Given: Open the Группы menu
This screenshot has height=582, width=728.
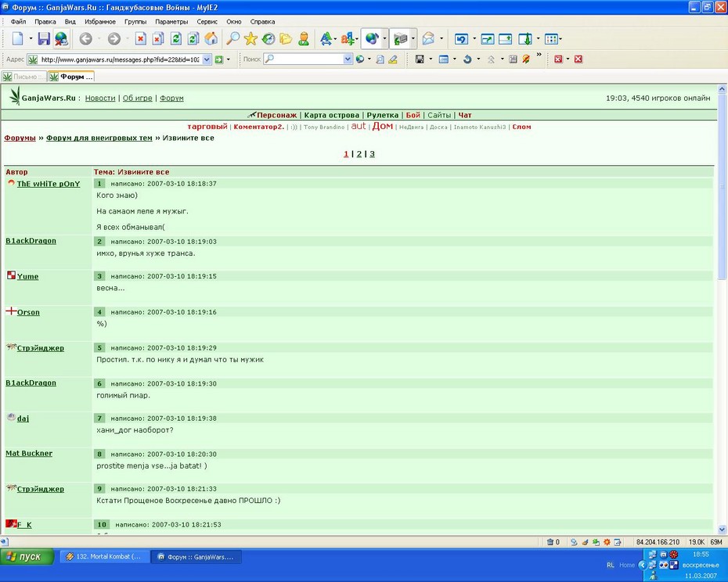Looking at the screenshot, I should [x=135, y=22].
